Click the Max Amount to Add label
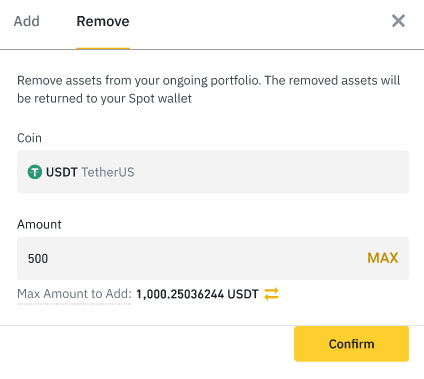 (74, 294)
